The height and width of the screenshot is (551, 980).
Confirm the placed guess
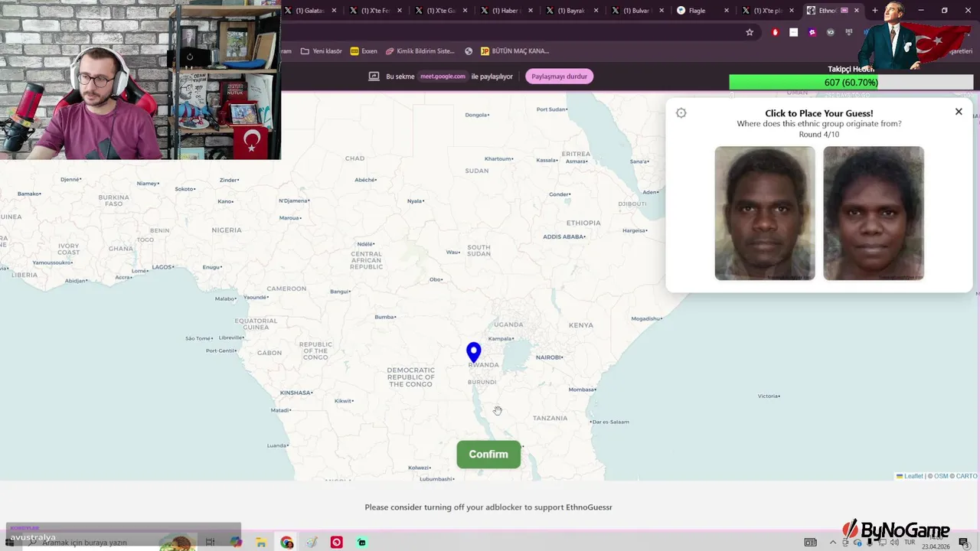click(x=488, y=455)
